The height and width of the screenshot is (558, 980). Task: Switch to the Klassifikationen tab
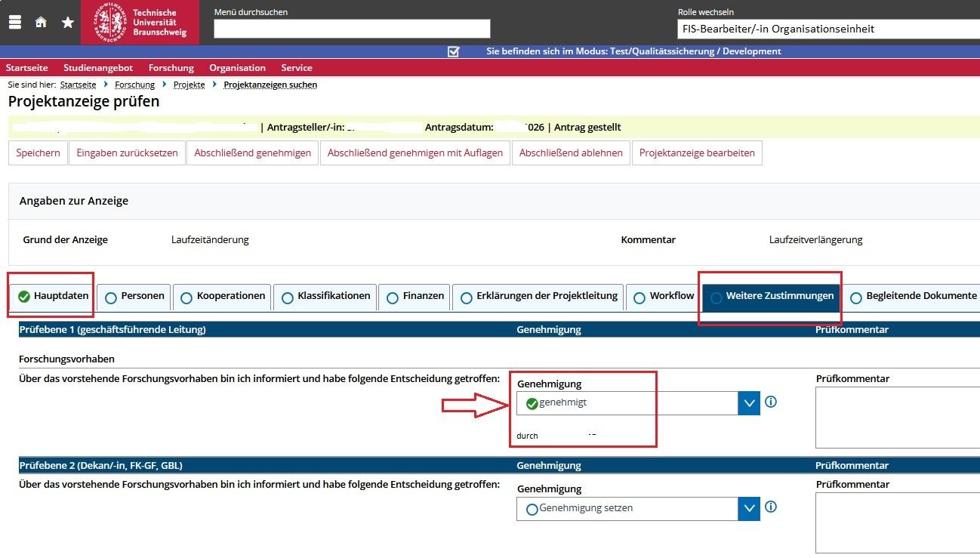click(325, 296)
